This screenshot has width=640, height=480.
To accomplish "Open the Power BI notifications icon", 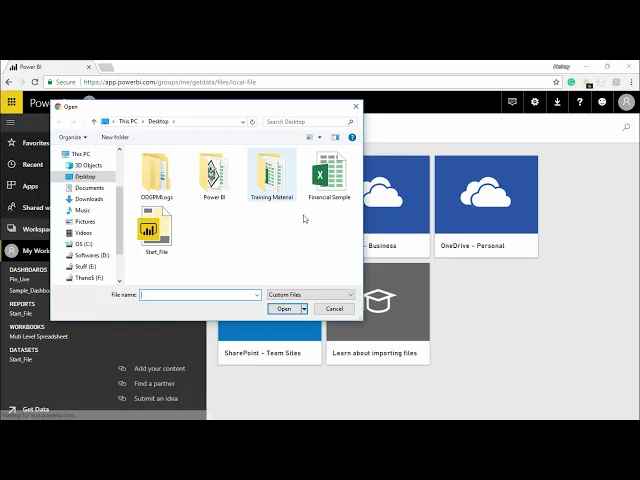I will coord(512,102).
